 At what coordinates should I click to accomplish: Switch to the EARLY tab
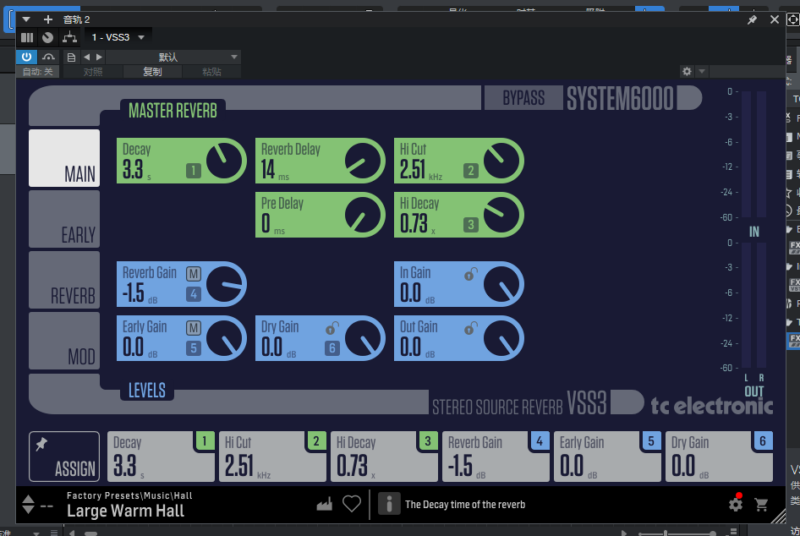tap(64, 219)
